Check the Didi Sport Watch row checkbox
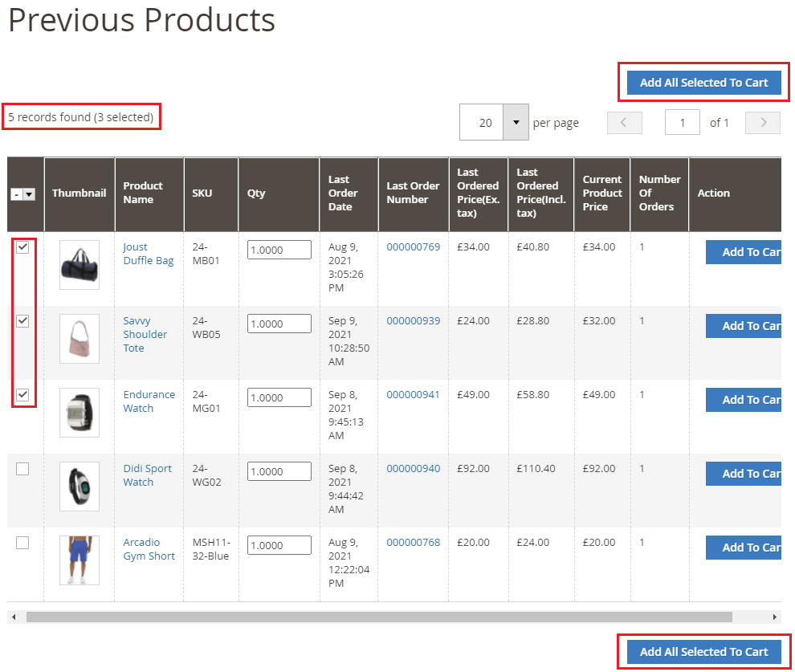Image resolution: width=795 pixels, height=672 pixels. click(x=23, y=469)
